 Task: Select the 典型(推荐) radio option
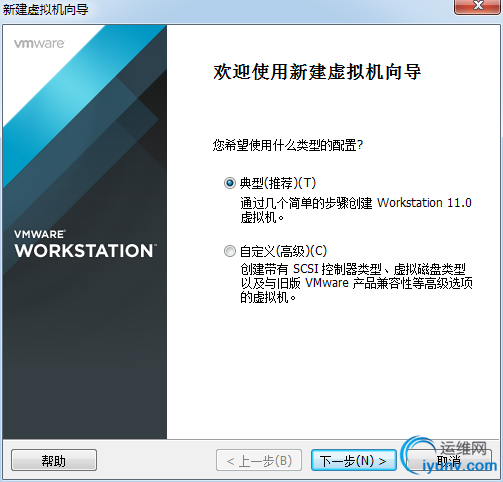coord(230,183)
